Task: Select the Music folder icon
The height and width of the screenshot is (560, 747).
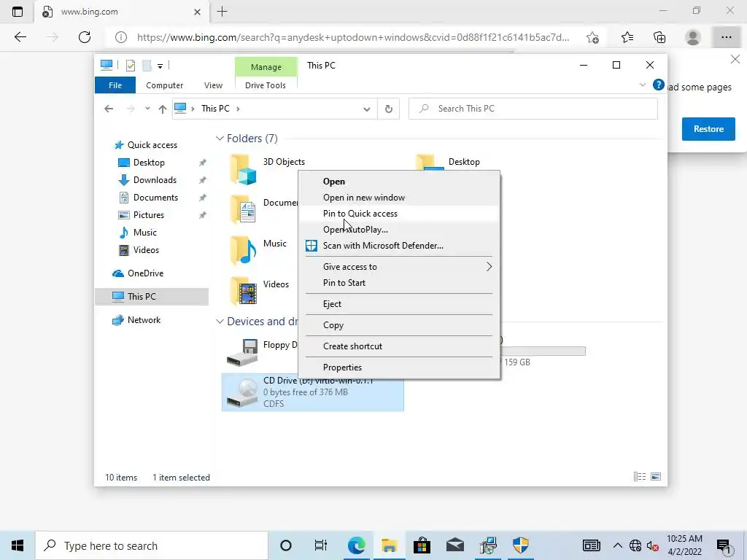Action: tap(244, 251)
